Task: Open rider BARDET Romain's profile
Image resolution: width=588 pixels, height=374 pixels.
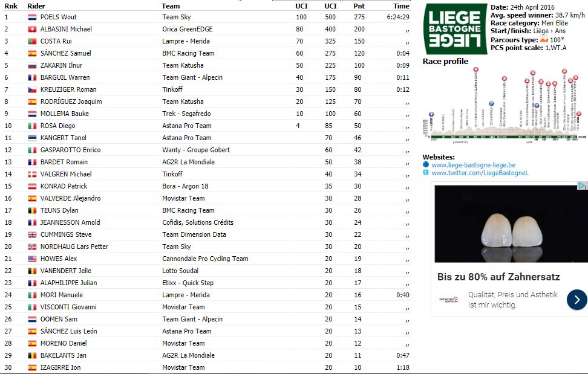Action: click(x=64, y=162)
